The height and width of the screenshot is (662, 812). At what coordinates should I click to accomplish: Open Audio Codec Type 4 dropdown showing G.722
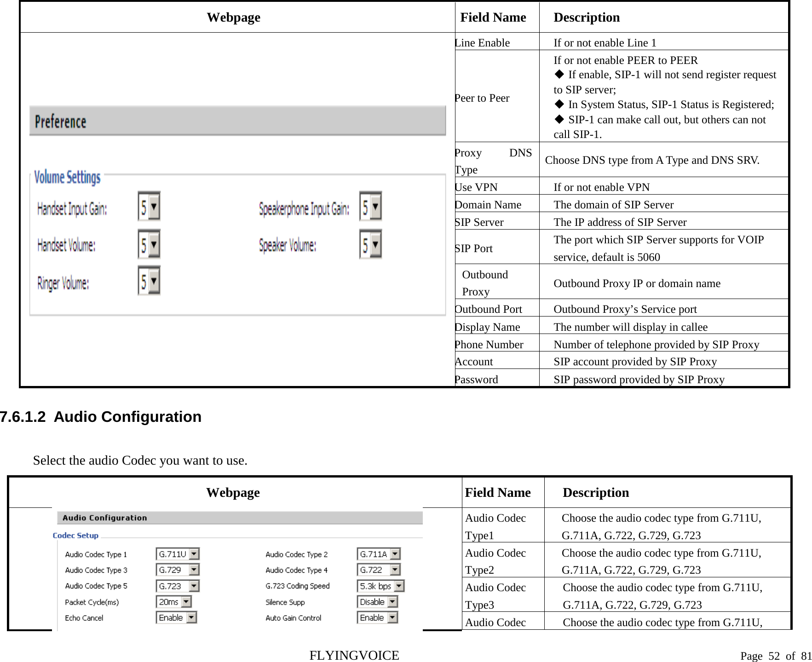click(x=379, y=570)
